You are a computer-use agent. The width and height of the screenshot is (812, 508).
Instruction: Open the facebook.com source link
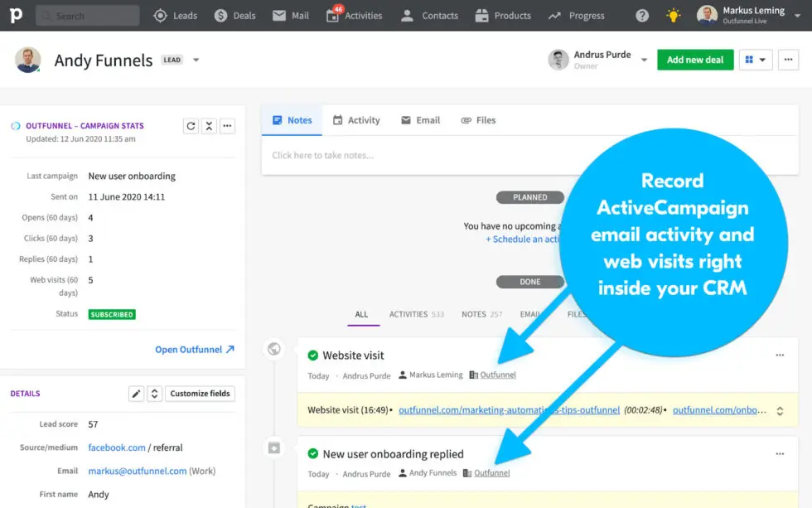(x=117, y=448)
